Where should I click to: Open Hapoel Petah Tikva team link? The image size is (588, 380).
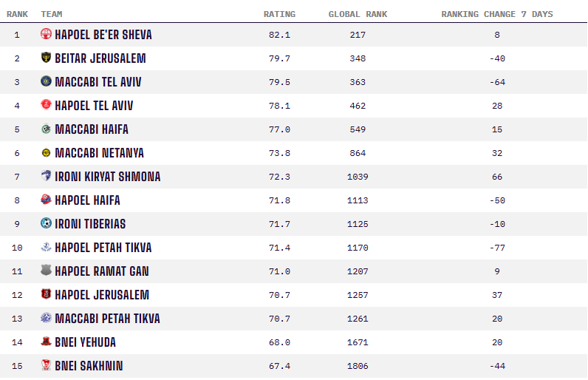[103, 248]
